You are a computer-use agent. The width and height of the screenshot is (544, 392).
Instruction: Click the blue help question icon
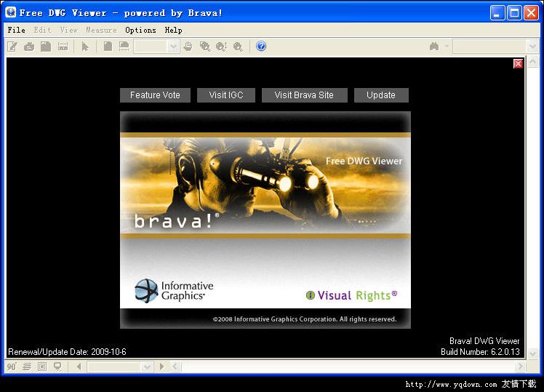[261, 46]
